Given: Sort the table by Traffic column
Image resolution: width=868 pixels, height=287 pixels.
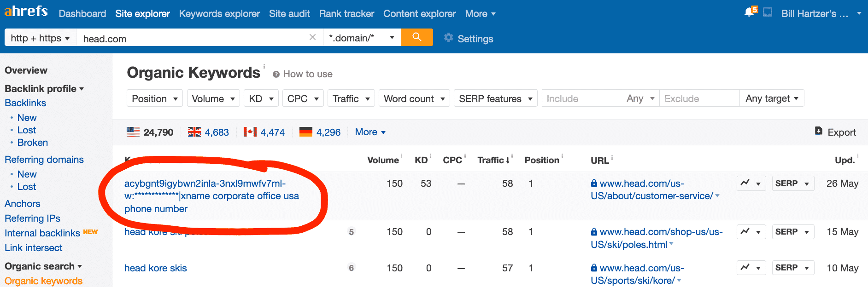Looking at the screenshot, I should tap(493, 160).
